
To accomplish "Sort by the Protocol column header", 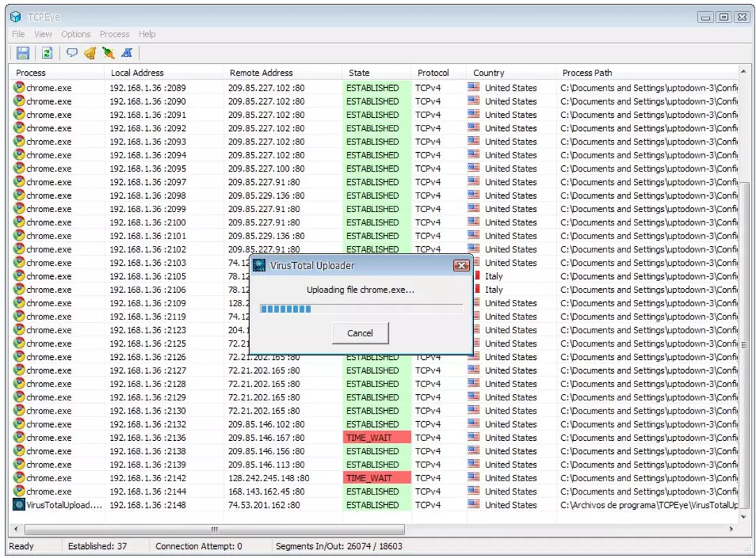I will [439, 73].
